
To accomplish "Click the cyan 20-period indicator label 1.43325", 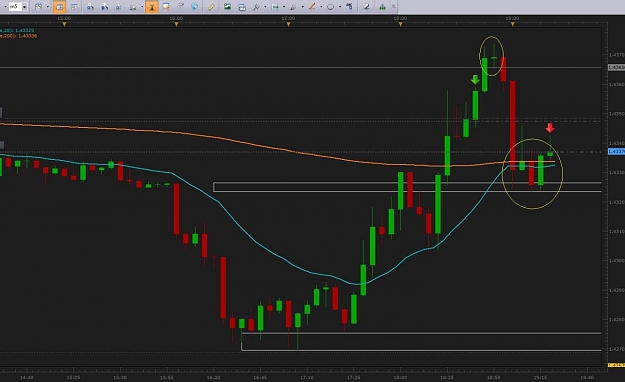I will (17, 30).
